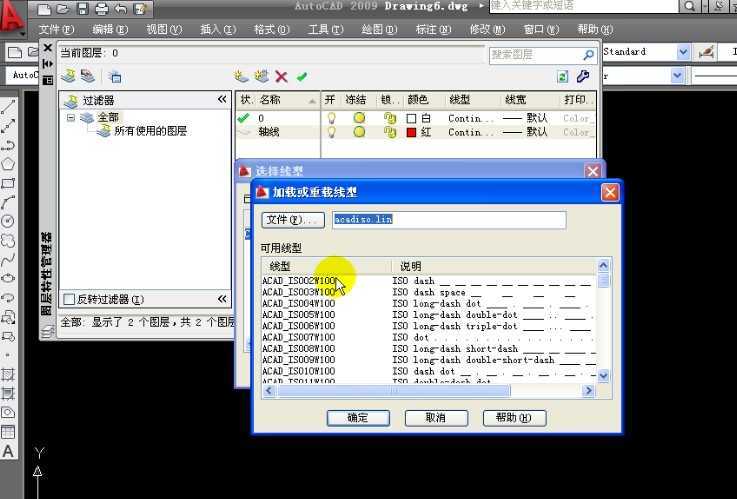Open the 文件(F) menu

(x=56, y=30)
